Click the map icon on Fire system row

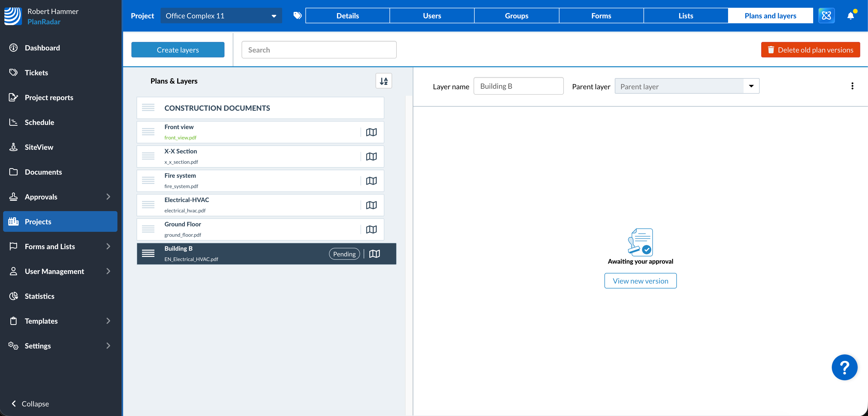tap(371, 181)
